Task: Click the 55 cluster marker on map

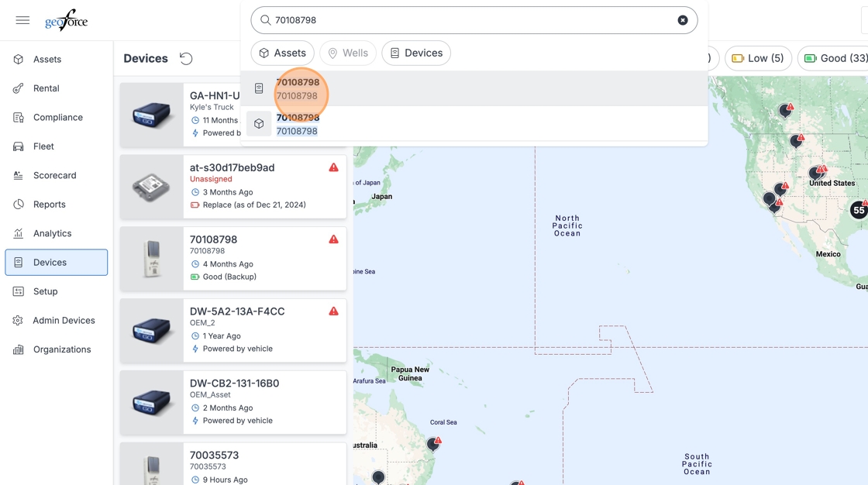Action: tap(858, 210)
